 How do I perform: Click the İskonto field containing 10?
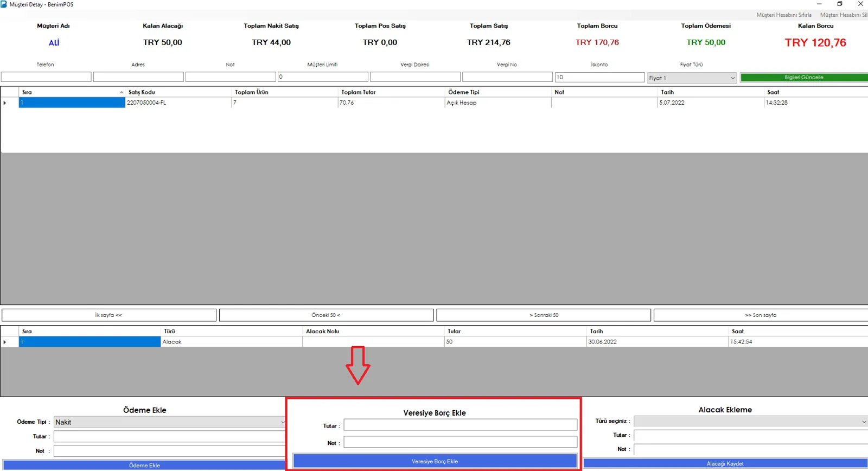click(x=599, y=77)
